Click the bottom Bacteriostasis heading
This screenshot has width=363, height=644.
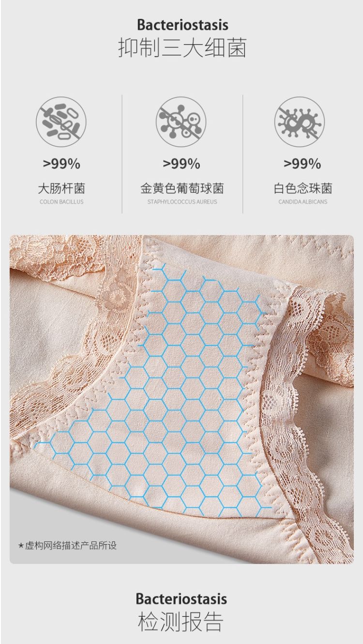pos(181,598)
